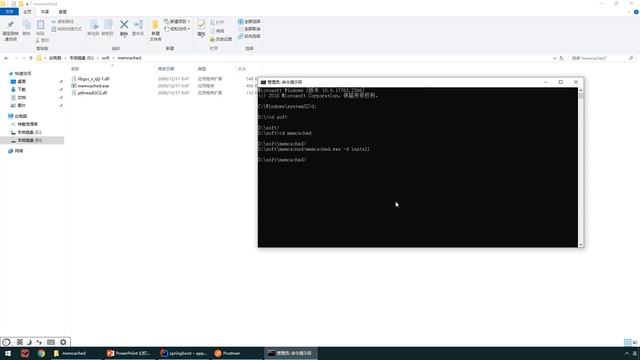This screenshot has height=360, width=640.
Task: Click 'soft' in the address breadcrumb
Action: [x=105, y=58]
